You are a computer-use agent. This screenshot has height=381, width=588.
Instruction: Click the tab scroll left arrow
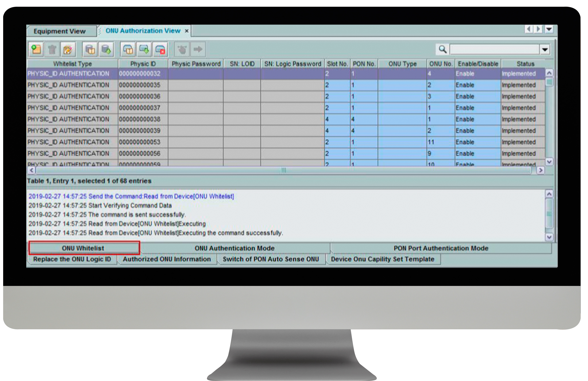coord(528,29)
